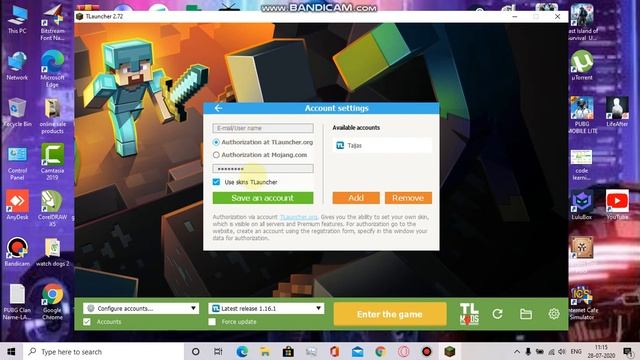Image resolution: width=640 pixels, height=360 pixels.
Task: Open Google Chrome desktop icon
Action: (52, 302)
